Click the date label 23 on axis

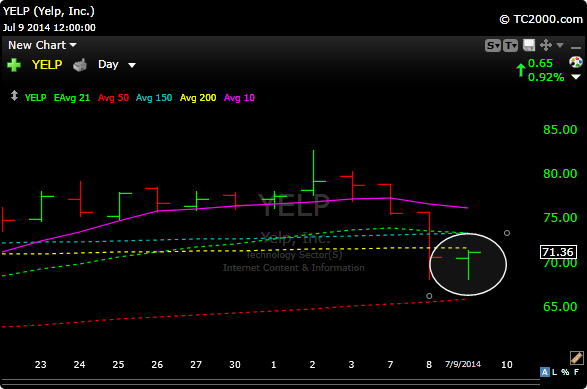pos(40,364)
